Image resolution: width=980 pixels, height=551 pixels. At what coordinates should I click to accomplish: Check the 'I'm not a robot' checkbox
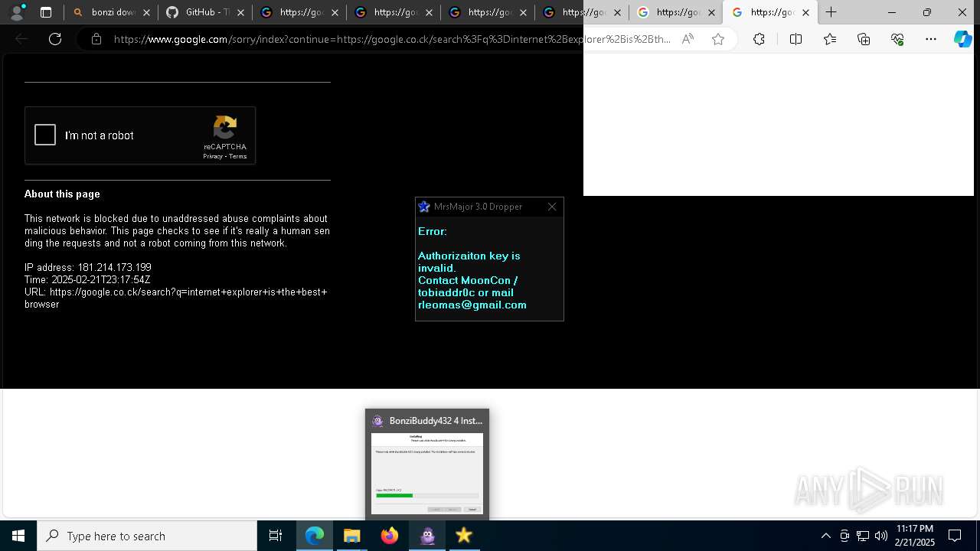tap(45, 135)
